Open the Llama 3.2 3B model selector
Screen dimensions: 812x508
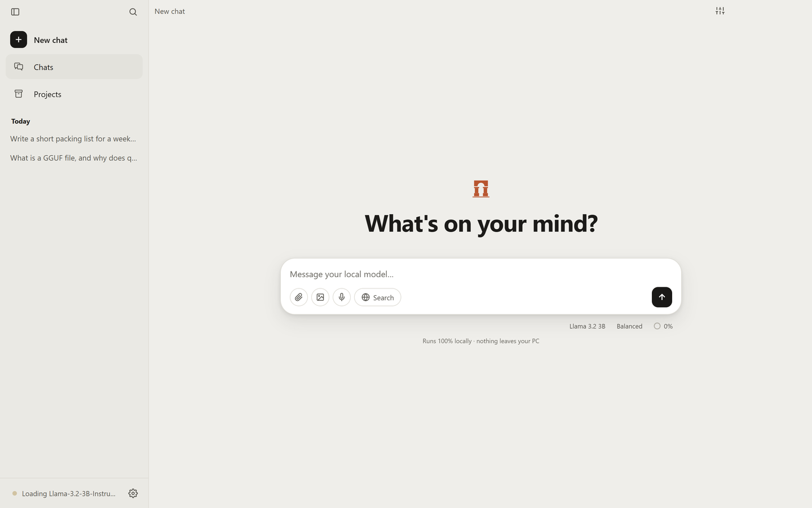(587, 326)
